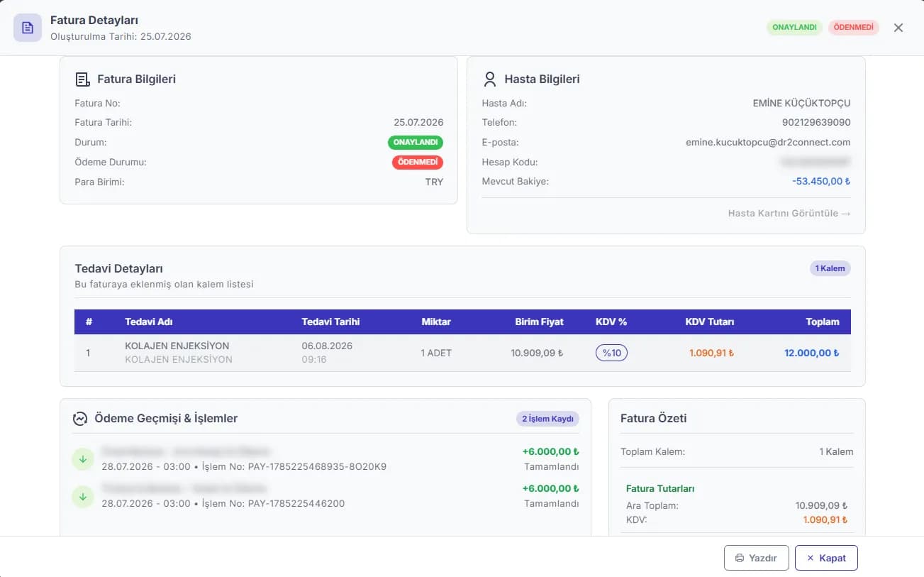Image resolution: width=924 pixels, height=577 pixels.
Task: Click the 1 Kalem badge in Tedavi Detayları
Action: click(830, 268)
